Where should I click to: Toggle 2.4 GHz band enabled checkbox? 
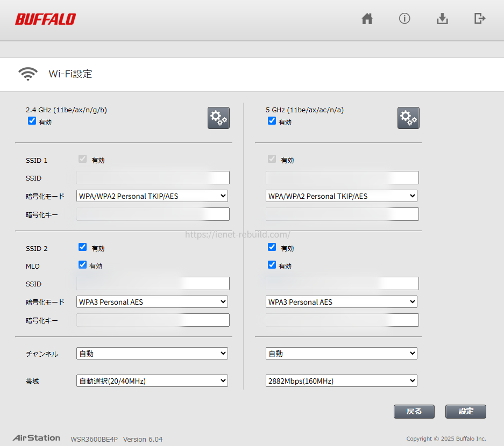(32, 121)
